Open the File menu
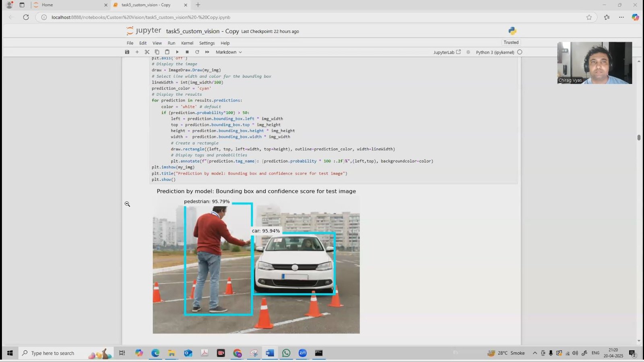 pyautogui.click(x=130, y=43)
